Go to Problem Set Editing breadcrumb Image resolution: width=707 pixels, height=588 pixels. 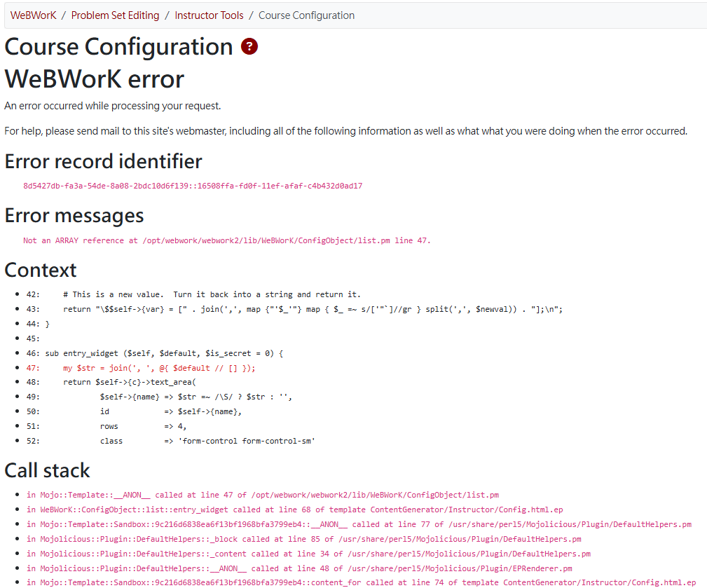pos(115,15)
